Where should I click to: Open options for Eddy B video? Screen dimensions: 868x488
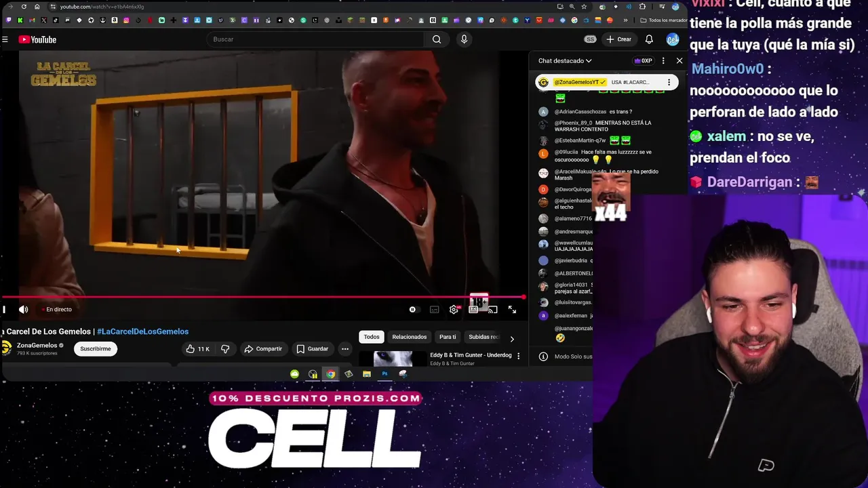click(519, 356)
